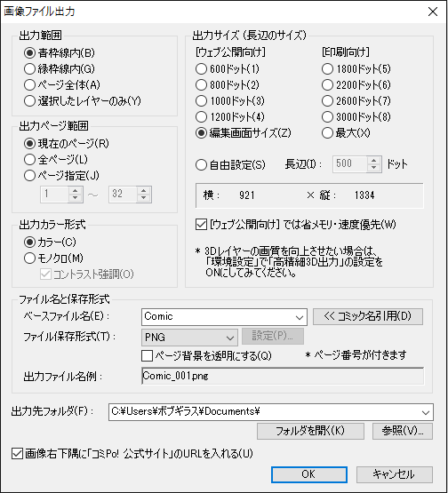Click 出力ファイル名例 Comic_001.png field
Screen dimensions: 448x493
[283, 376]
